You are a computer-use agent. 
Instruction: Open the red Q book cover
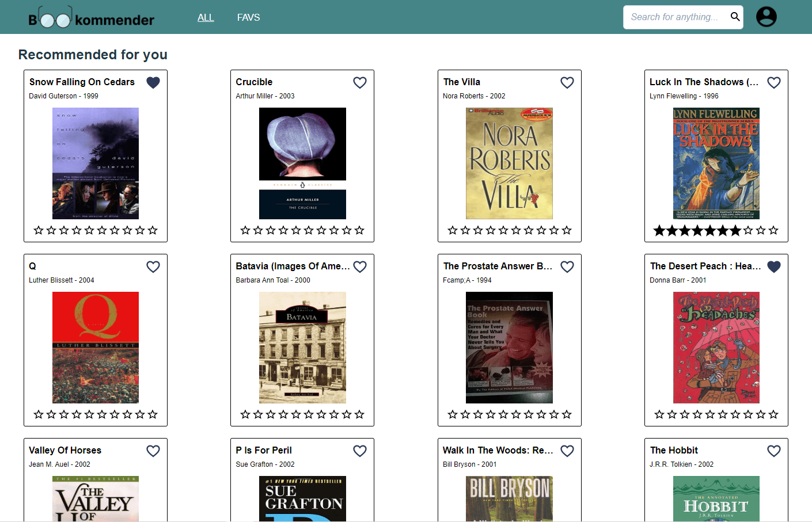tap(96, 348)
